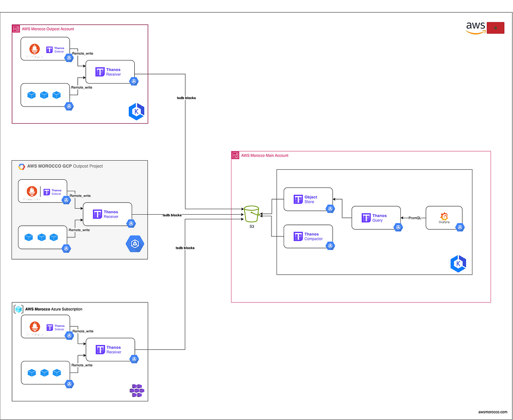Screen dimensions: 513x420
Task: Select the Kubernetes logo inside the Main Account cluster
Action: (458, 263)
